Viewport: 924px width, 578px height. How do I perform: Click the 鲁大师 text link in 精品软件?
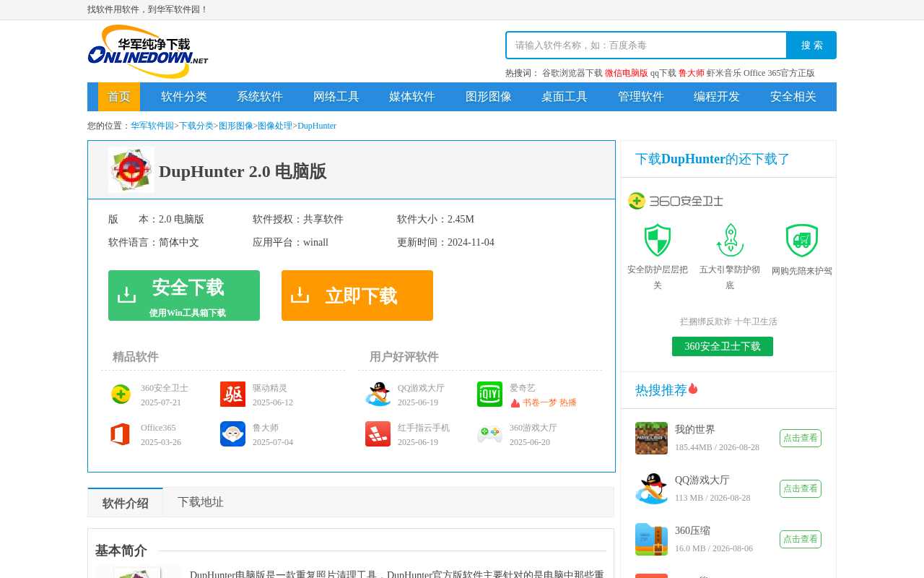coord(266,428)
